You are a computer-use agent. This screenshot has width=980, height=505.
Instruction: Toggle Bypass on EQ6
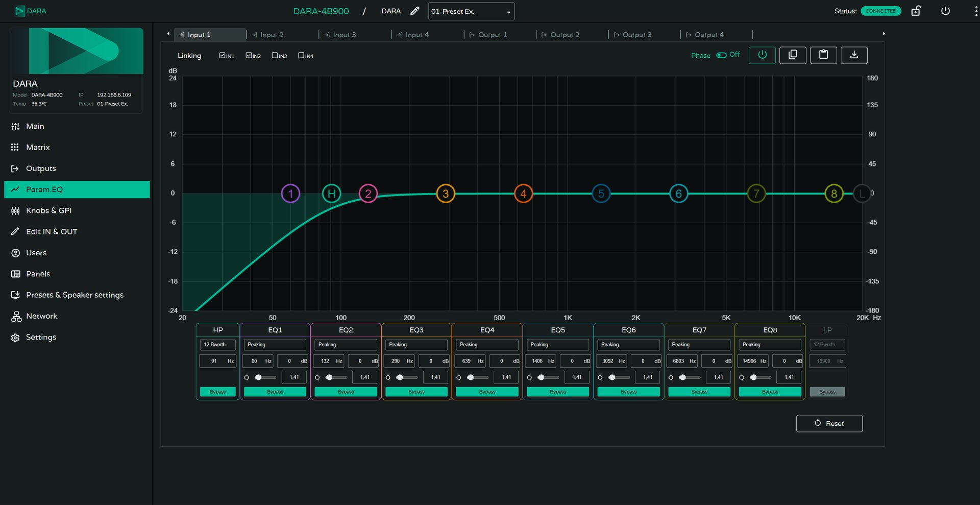tap(628, 392)
